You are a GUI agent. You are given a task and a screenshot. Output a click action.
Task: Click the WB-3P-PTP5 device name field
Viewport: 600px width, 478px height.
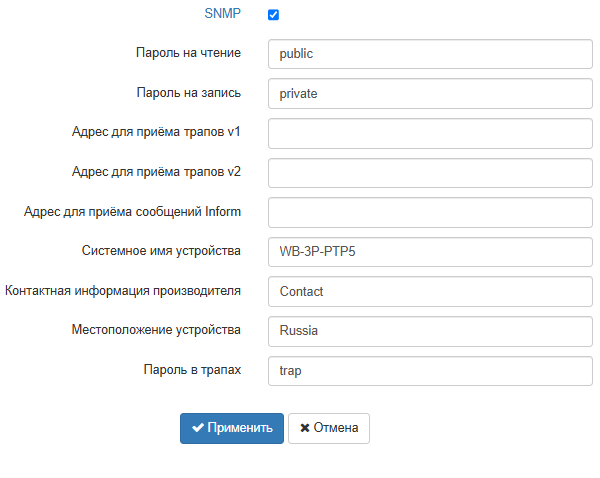(431, 252)
